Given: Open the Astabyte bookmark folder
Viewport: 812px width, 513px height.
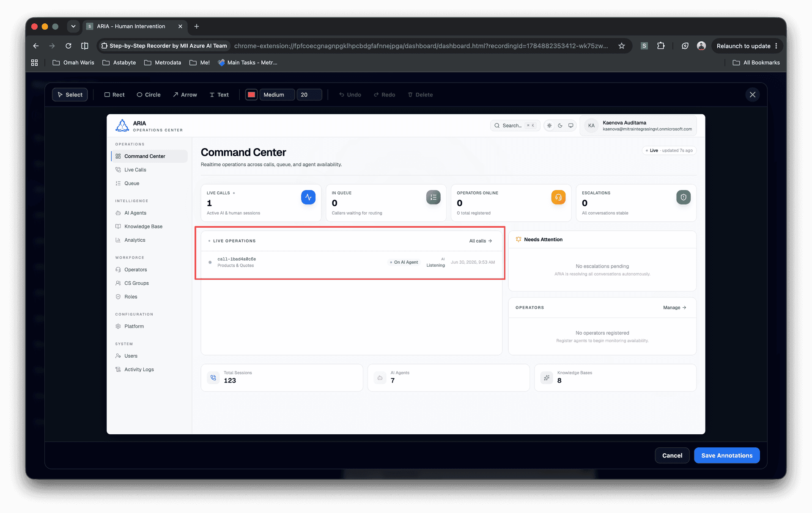Looking at the screenshot, I should [119, 63].
